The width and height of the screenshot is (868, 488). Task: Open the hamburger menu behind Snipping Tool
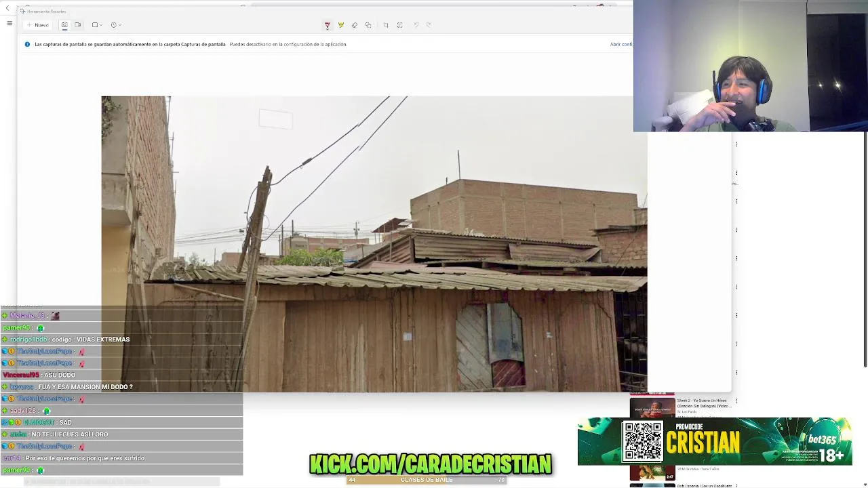pos(9,23)
